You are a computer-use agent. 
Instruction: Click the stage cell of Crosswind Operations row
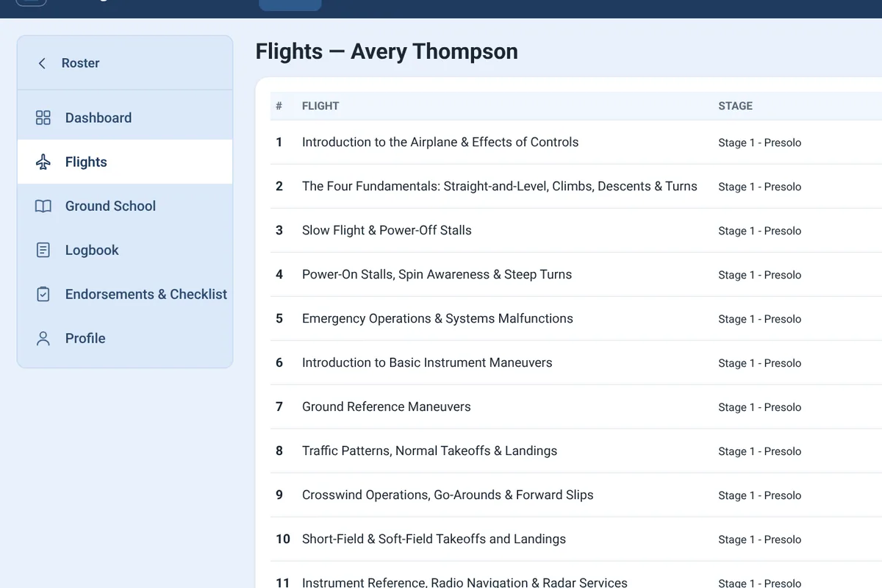[759, 495]
